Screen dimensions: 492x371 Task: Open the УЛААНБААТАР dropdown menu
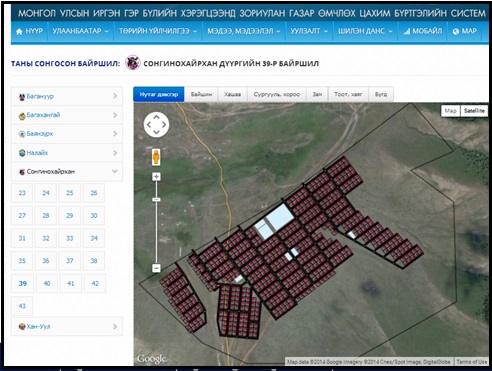[81, 31]
